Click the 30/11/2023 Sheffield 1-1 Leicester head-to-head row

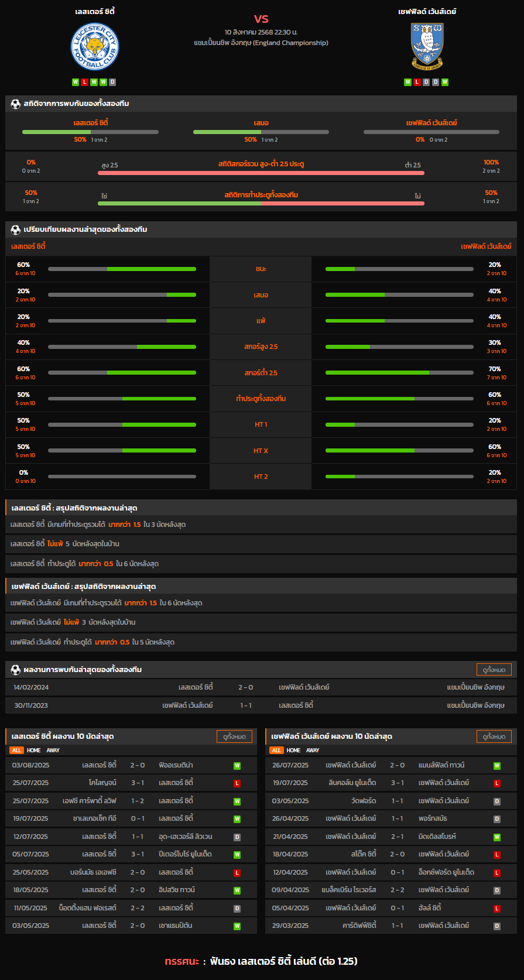(261, 705)
